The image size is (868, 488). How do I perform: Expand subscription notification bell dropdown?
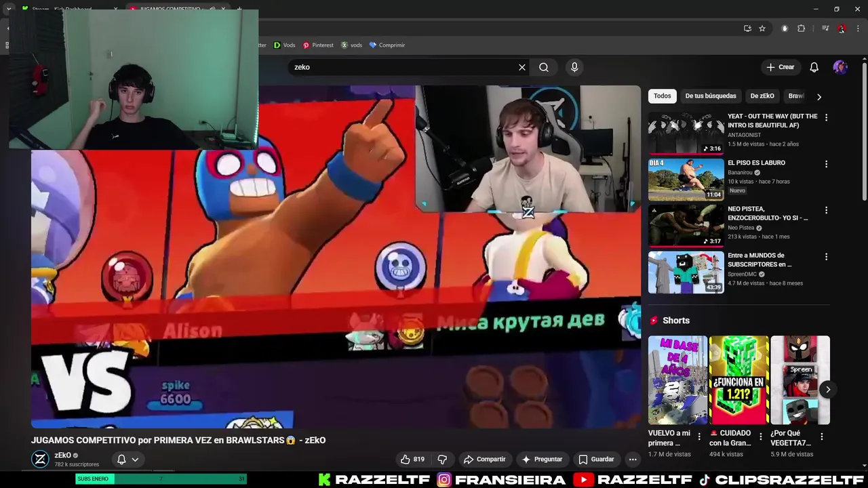(x=127, y=459)
